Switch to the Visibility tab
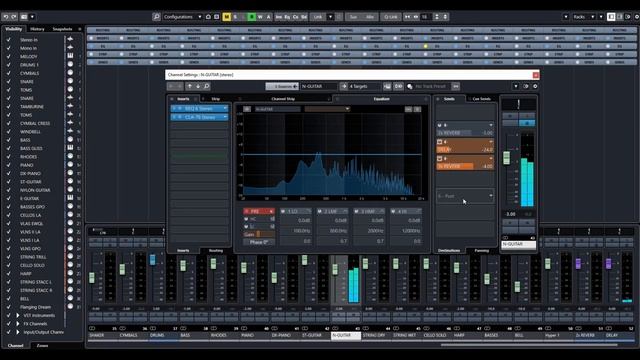This screenshot has height=360, width=640. 13,29
